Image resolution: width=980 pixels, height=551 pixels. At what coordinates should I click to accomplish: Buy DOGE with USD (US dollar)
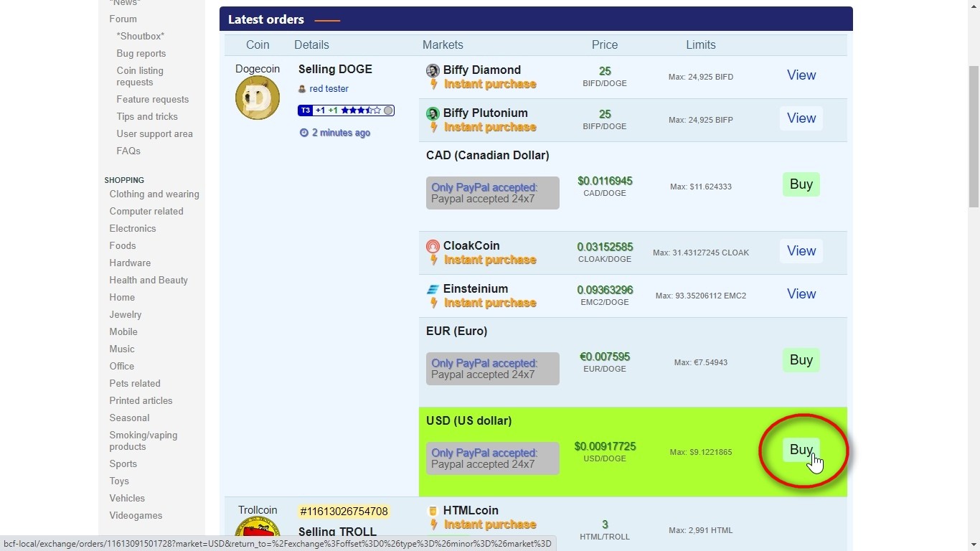pos(801,450)
